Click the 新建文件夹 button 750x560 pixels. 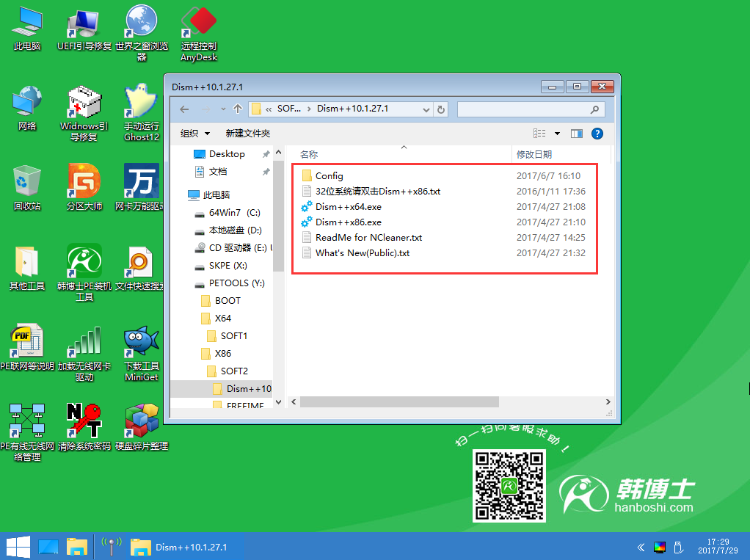(248, 134)
